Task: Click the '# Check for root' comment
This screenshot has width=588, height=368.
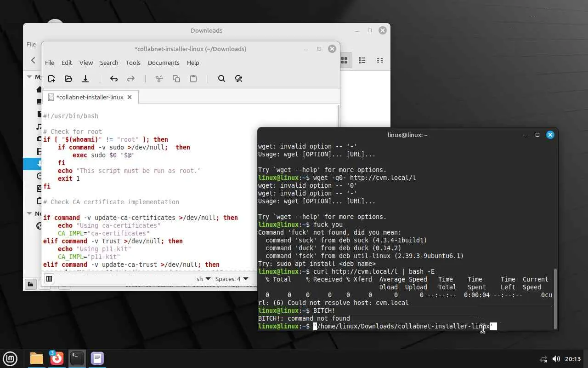Action: [73, 132]
